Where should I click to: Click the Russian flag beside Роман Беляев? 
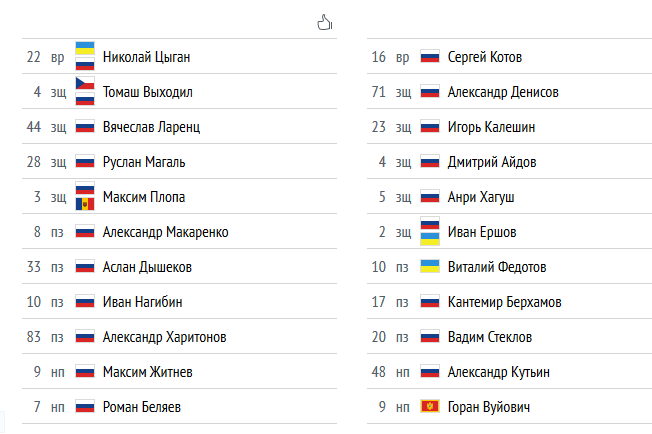(85, 407)
